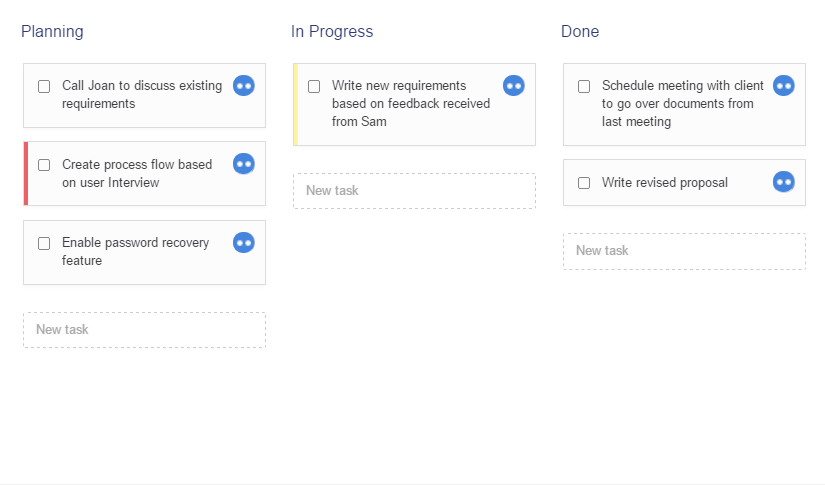Add a New task in the In Progress column
The height and width of the screenshot is (485, 825).
pyautogui.click(x=414, y=191)
